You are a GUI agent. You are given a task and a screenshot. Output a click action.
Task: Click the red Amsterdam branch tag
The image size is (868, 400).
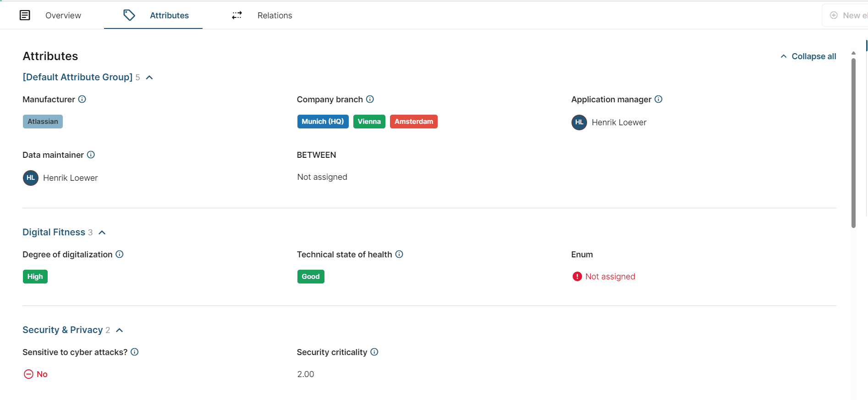(413, 122)
